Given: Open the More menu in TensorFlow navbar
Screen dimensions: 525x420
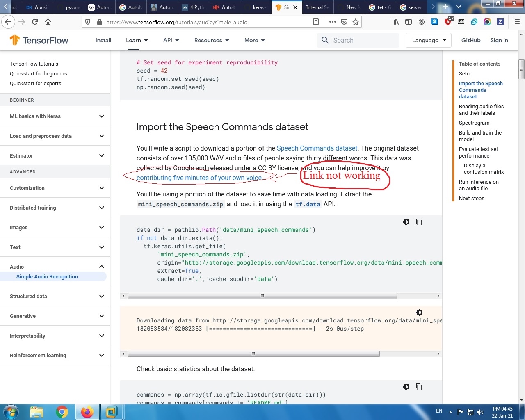Looking at the screenshot, I should pyautogui.click(x=254, y=40).
